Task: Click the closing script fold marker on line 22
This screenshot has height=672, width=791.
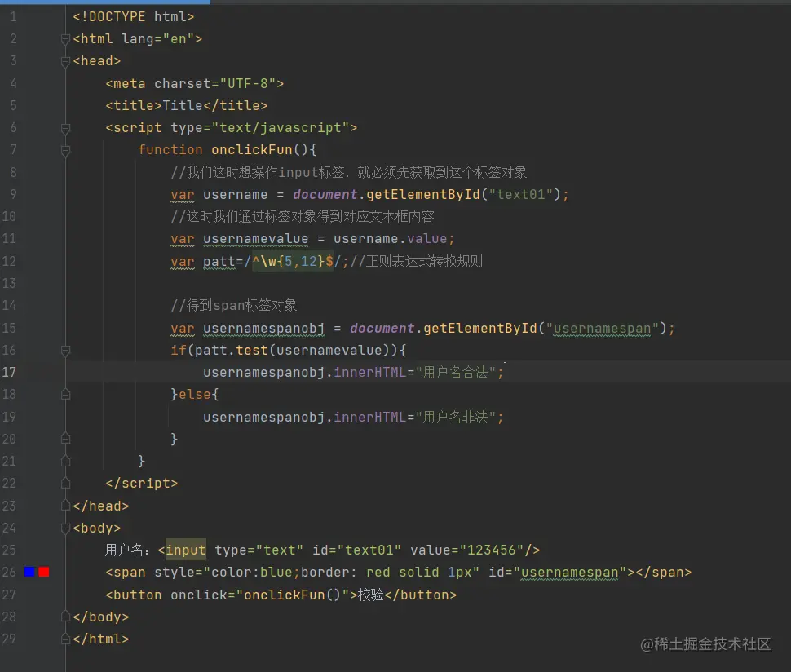Action: pos(65,484)
